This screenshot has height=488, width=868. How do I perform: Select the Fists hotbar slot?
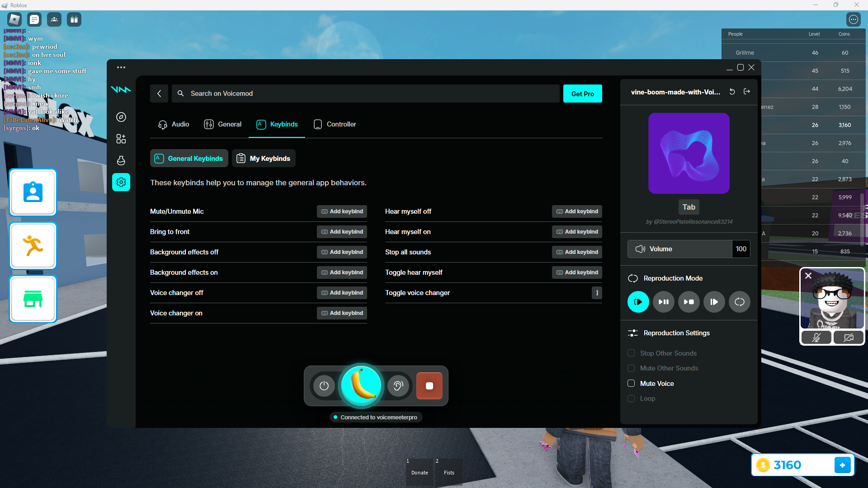(449, 472)
